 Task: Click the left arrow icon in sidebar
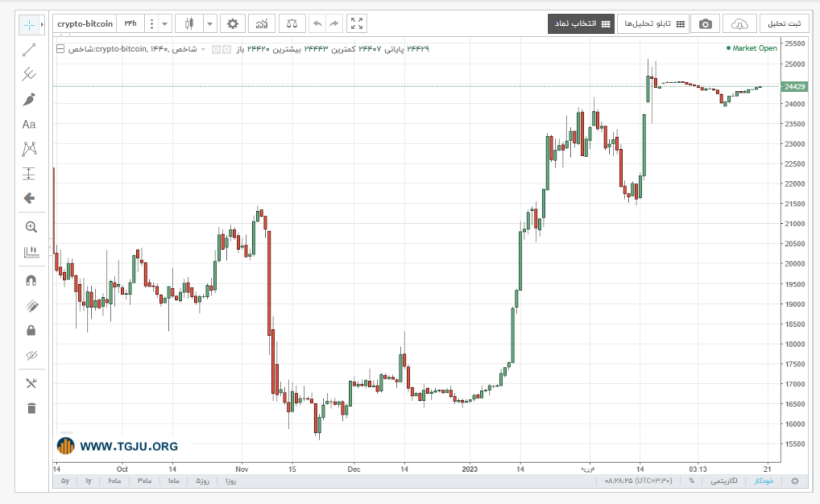29,198
